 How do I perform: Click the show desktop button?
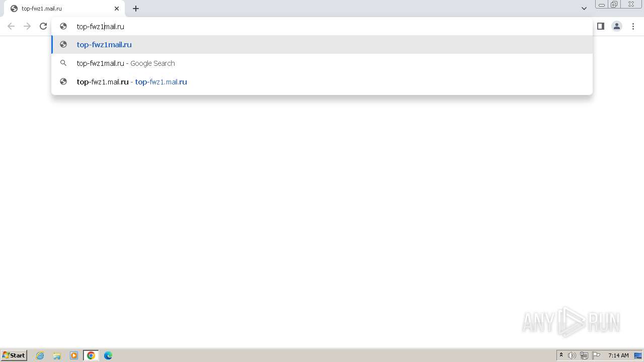click(x=638, y=355)
